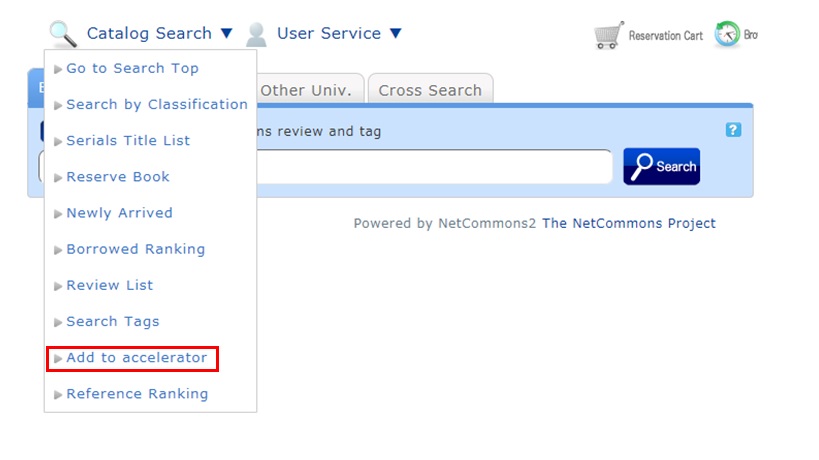Open help via the blue question mark icon
The height and width of the screenshot is (460, 819).
[733, 130]
